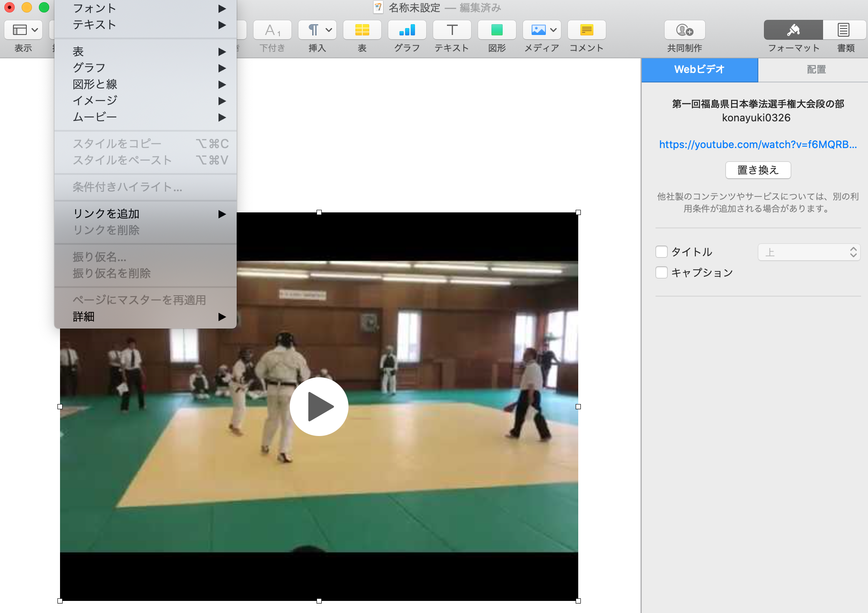This screenshot has height=613, width=868.
Task: Click the Table (表) toolbar icon
Action: [x=362, y=30]
